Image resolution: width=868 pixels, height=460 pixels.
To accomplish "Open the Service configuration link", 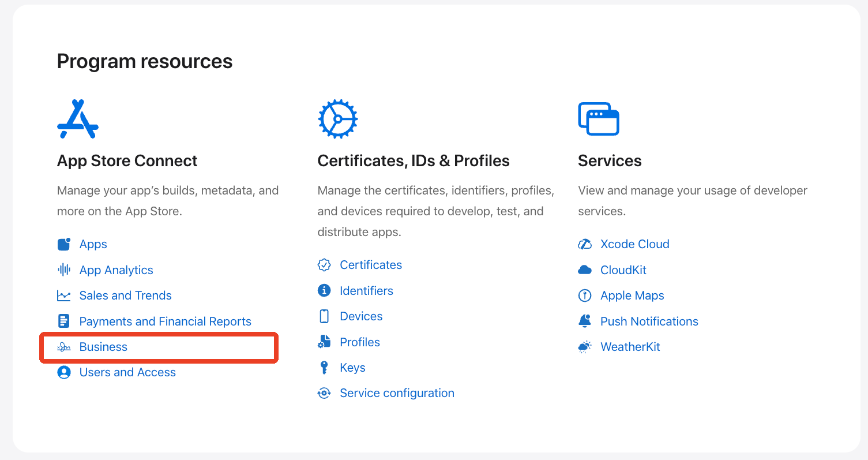I will point(397,393).
